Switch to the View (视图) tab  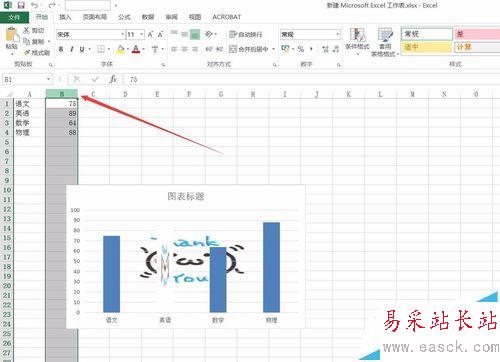tap(195, 17)
